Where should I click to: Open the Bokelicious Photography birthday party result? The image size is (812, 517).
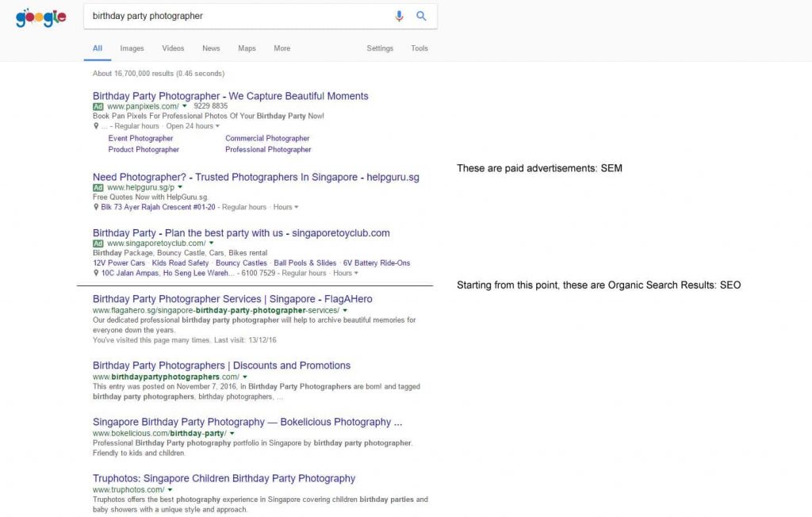coord(247,422)
